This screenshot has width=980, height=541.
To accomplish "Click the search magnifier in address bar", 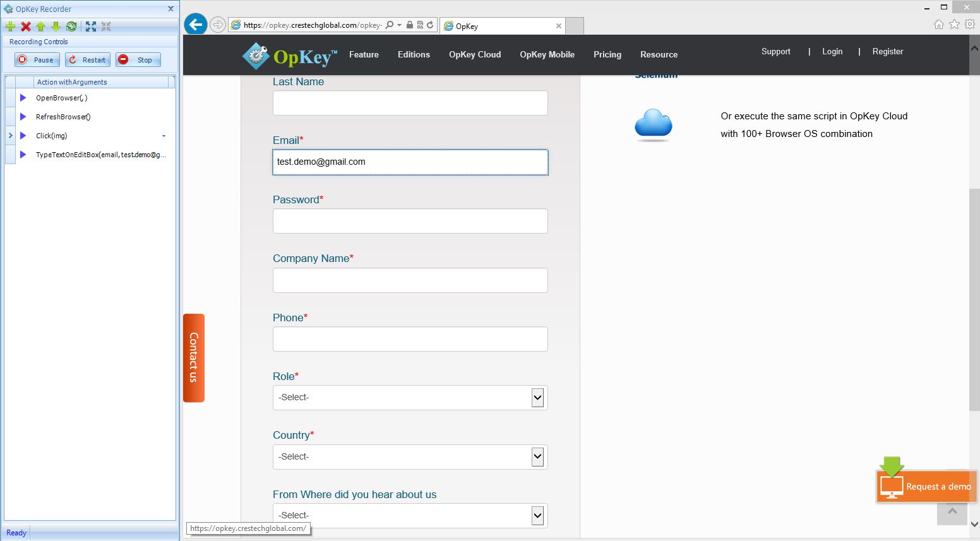I will coord(389,25).
